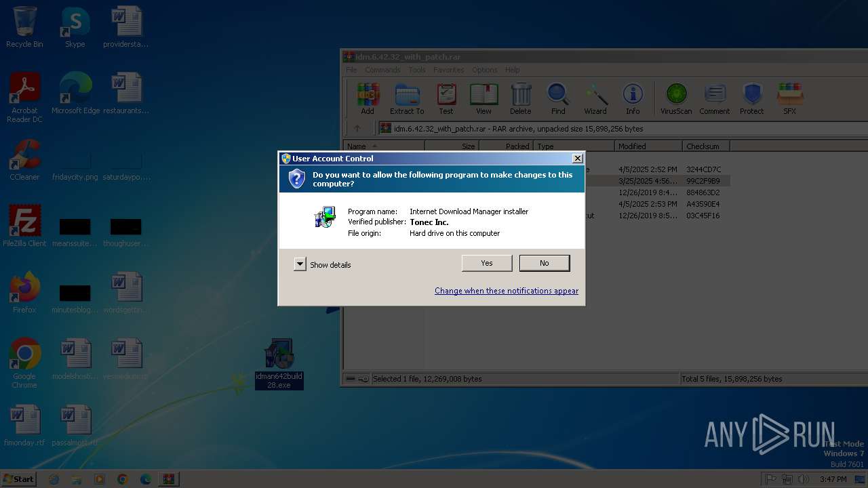Screen dimensions: 868x488
Task: Select checksum 3244CD7C row in WinRAR
Action: [703, 169]
